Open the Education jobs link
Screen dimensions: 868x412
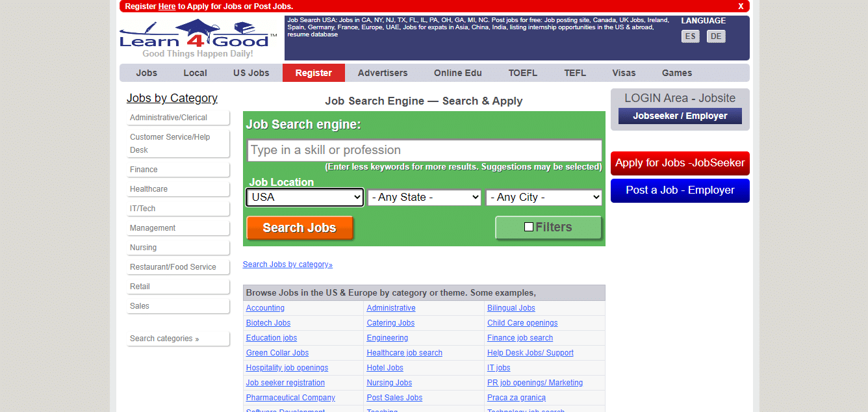272,338
